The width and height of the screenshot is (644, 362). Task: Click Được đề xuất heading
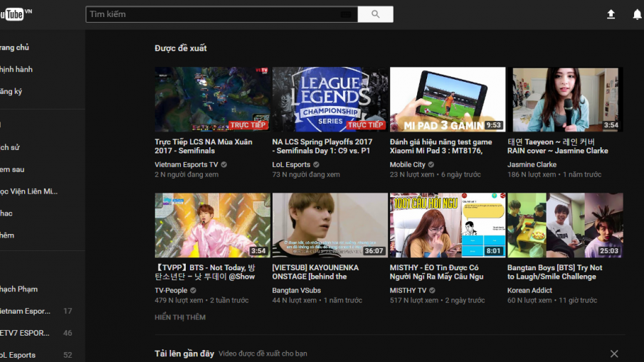[180, 48]
